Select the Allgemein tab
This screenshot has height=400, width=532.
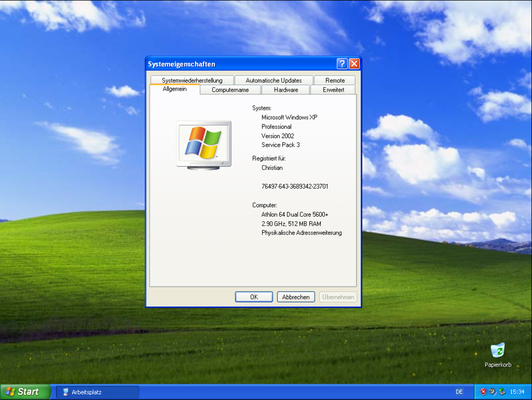click(174, 89)
